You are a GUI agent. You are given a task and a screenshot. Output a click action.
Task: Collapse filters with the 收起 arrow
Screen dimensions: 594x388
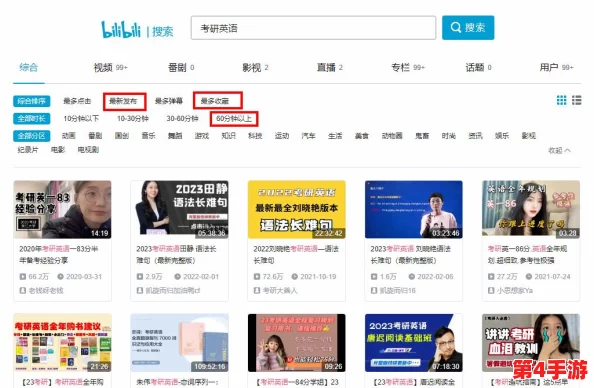point(560,150)
